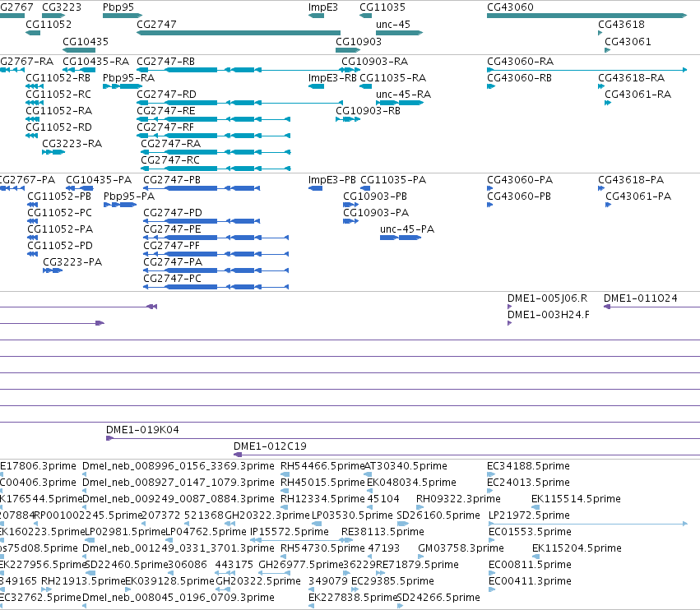Screen dimensions: 700x610
Task: Select the unc-45 gene label
Action: coord(393,24)
